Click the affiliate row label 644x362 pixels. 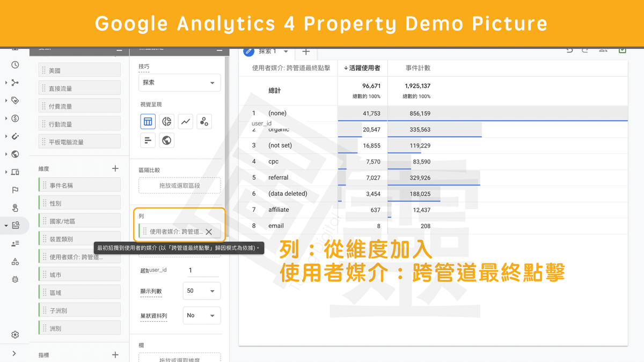tap(279, 210)
